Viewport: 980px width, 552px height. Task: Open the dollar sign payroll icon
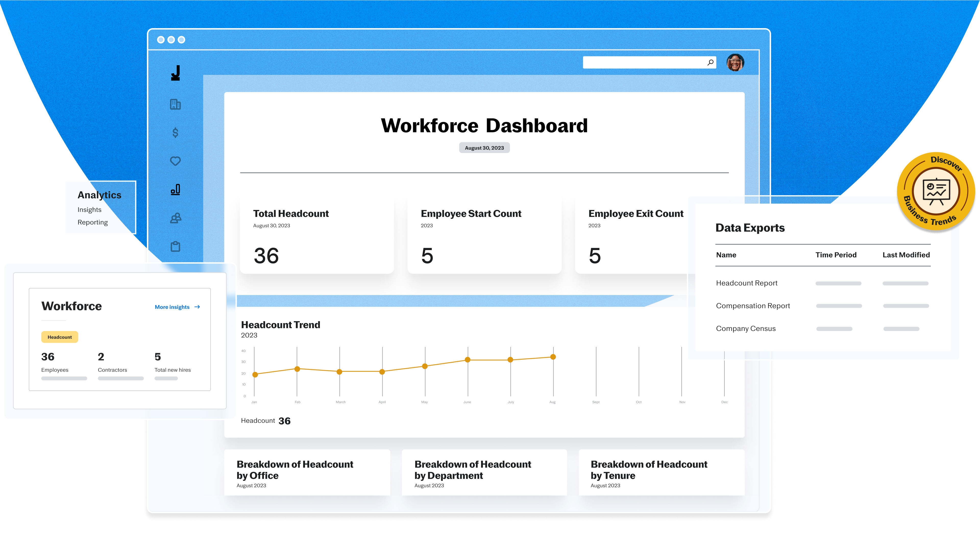coord(175,133)
